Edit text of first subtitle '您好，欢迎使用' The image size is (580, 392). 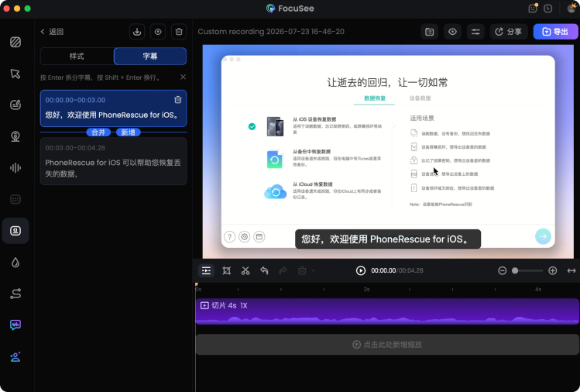(112, 115)
